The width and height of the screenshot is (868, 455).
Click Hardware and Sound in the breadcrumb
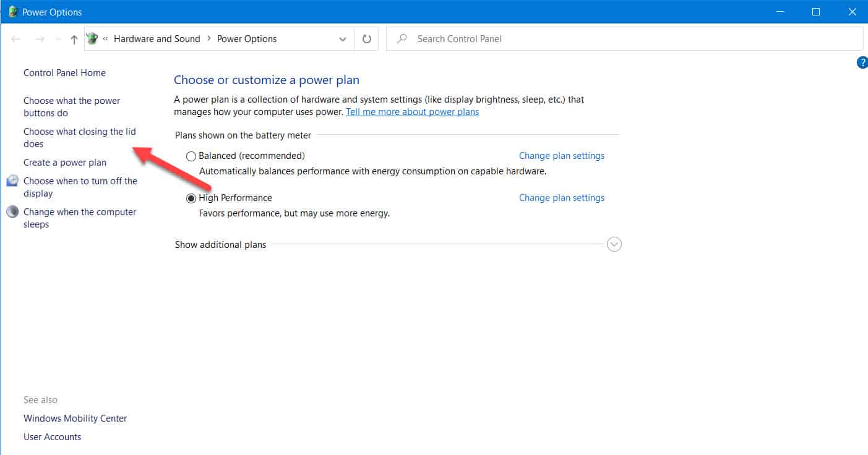pos(157,39)
